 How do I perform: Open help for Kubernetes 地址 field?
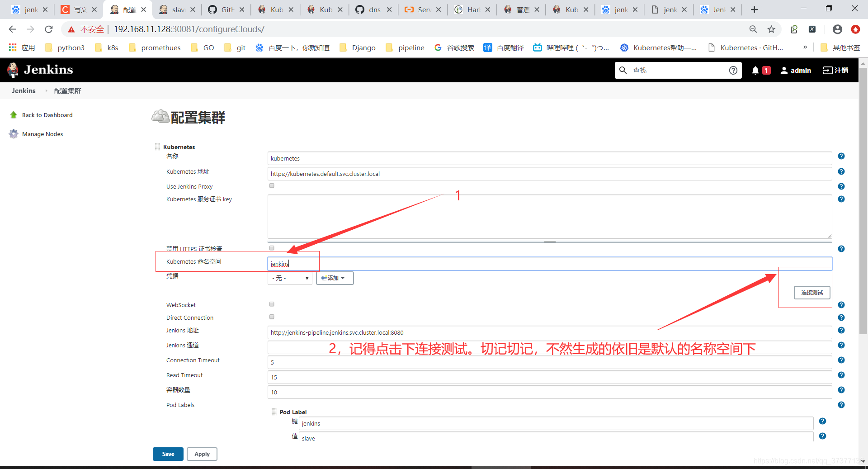[841, 171]
